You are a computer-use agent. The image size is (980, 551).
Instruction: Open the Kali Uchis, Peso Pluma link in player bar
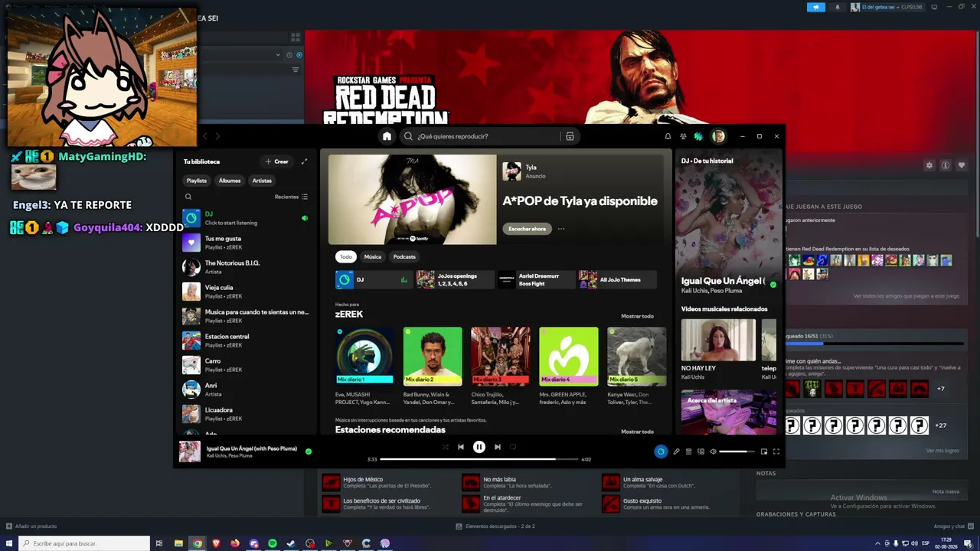(229, 456)
